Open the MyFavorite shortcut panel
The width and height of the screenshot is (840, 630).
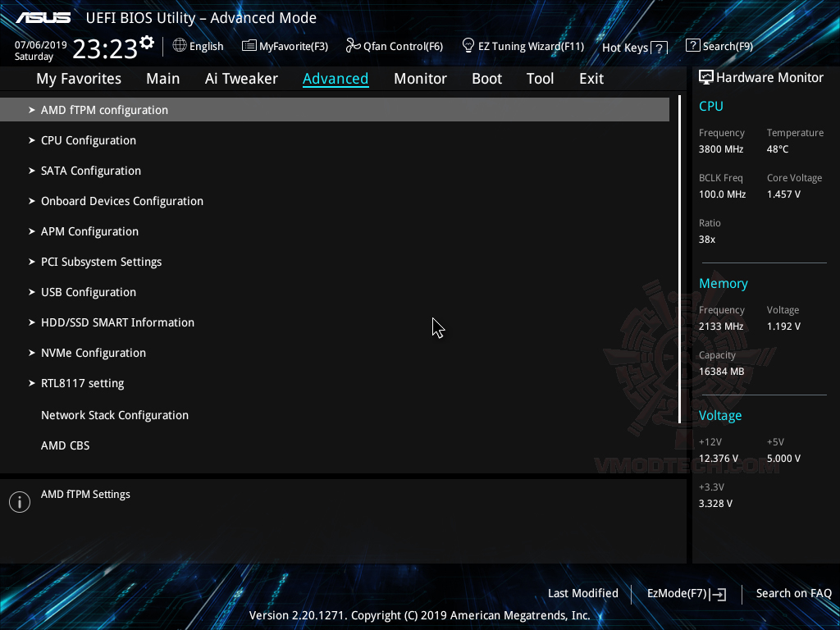pyautogui.click(x=285, y=46)
